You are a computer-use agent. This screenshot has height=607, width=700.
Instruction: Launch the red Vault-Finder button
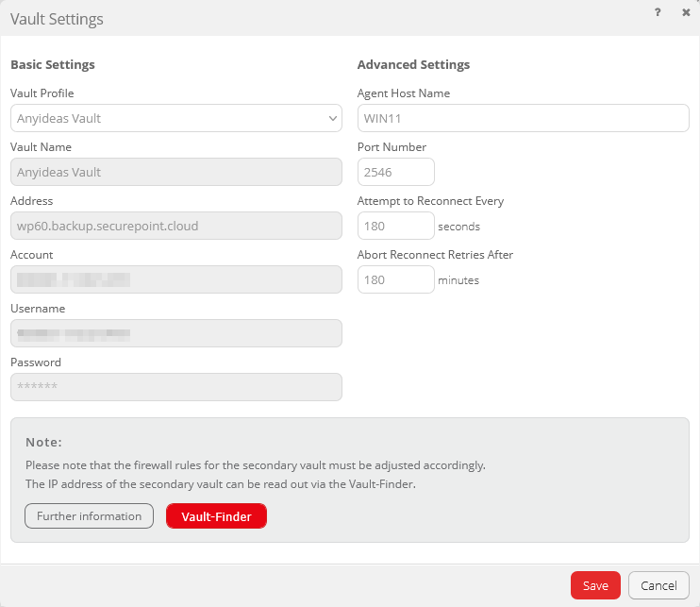pos(216,516)
